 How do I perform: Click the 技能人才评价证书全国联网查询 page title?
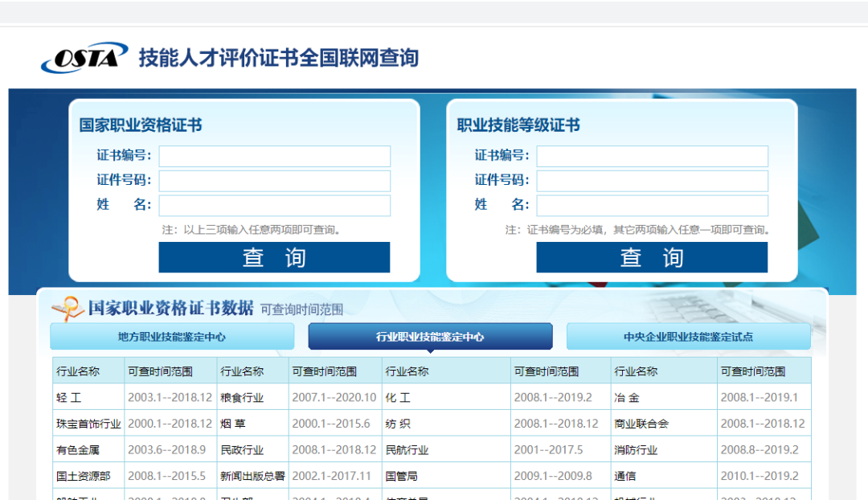[278, 58]
